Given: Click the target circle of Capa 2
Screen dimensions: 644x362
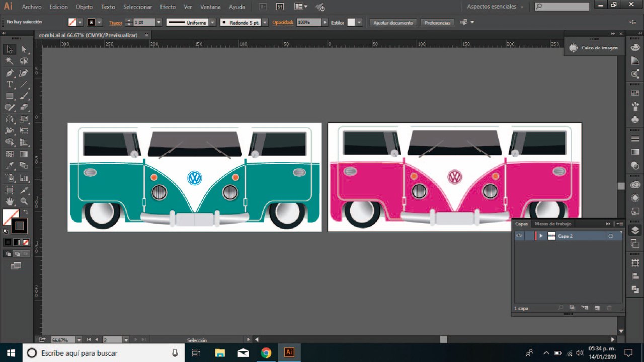Looking at the screenshot, I should 610,236.
